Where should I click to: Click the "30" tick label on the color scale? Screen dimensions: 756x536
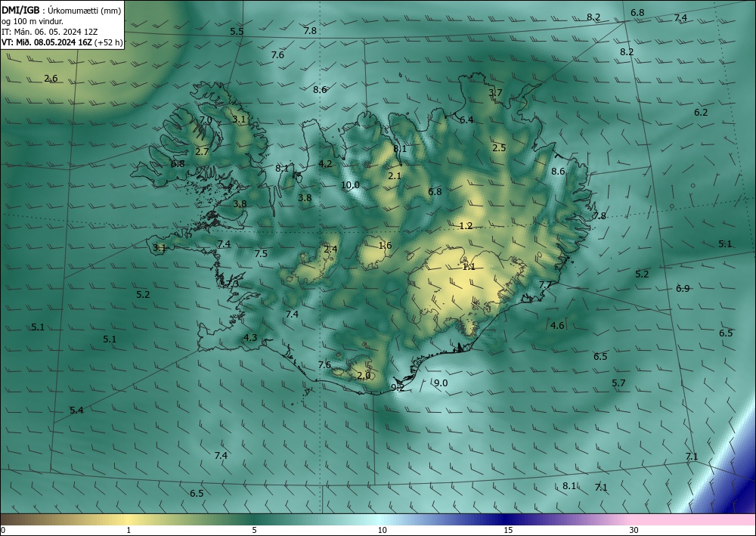click(634, 530)
